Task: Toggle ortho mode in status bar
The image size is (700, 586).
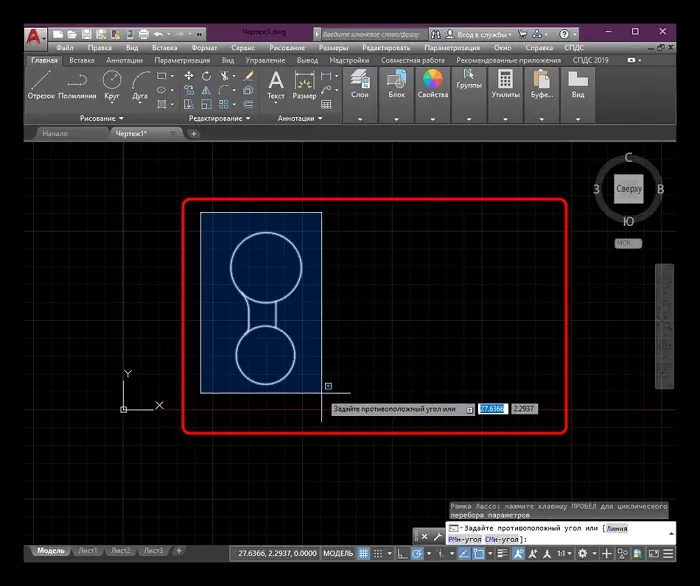Action: [402, 554]
